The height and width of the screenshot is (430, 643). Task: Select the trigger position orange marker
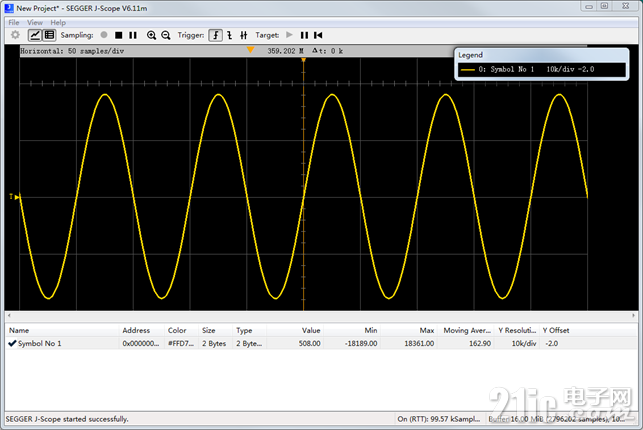250,50
